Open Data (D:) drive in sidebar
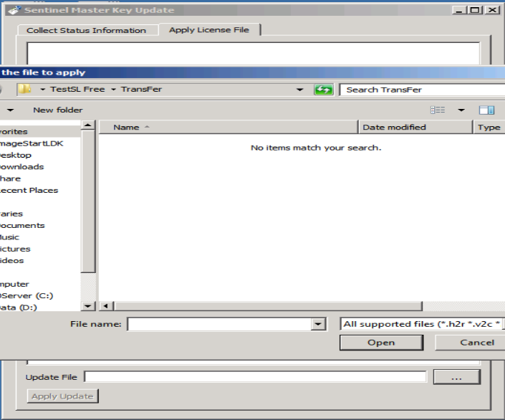Screen dimensions: 505x420 point(19,307)
